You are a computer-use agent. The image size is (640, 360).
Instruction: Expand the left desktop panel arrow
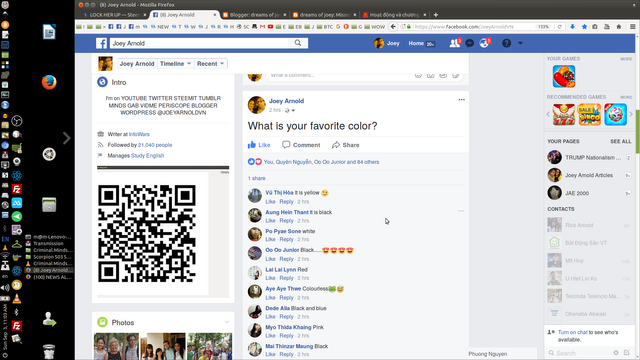pos(67,138)
